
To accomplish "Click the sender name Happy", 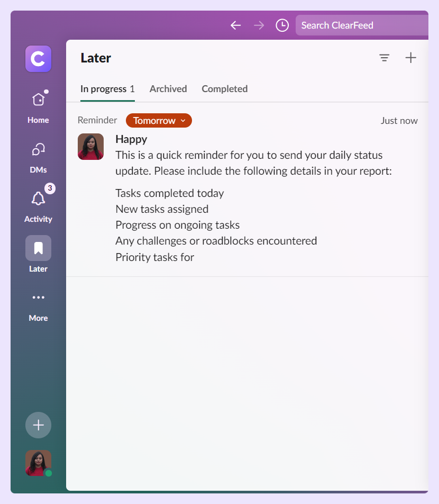I will [x=131, y=140].
